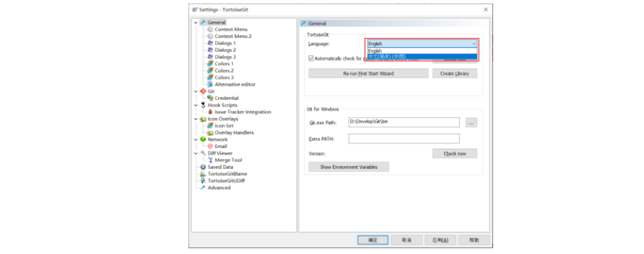644x254 pixels.
Task: Click the Colors 3 palette icon
Action: pos(210,77)
